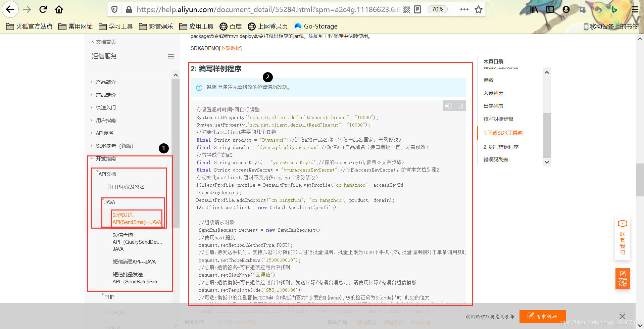Click the 说明 info question icon

click(x=199, y=88)
